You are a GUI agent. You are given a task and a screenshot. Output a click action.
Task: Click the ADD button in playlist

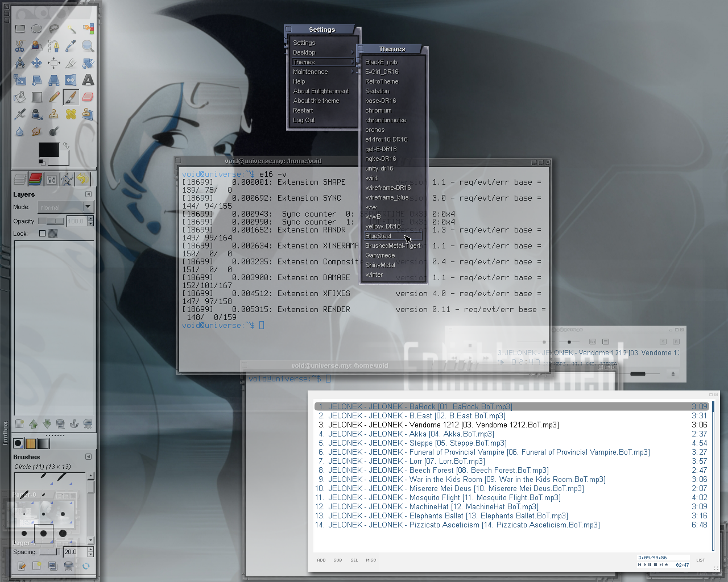coord(321,560)
